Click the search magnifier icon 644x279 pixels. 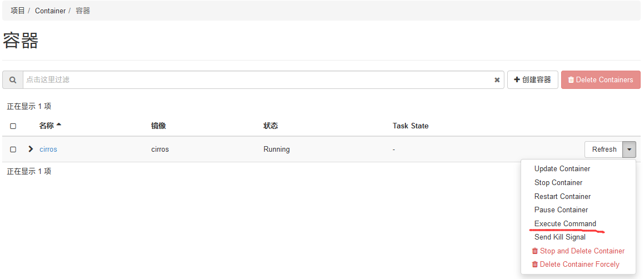coord(13,80)
